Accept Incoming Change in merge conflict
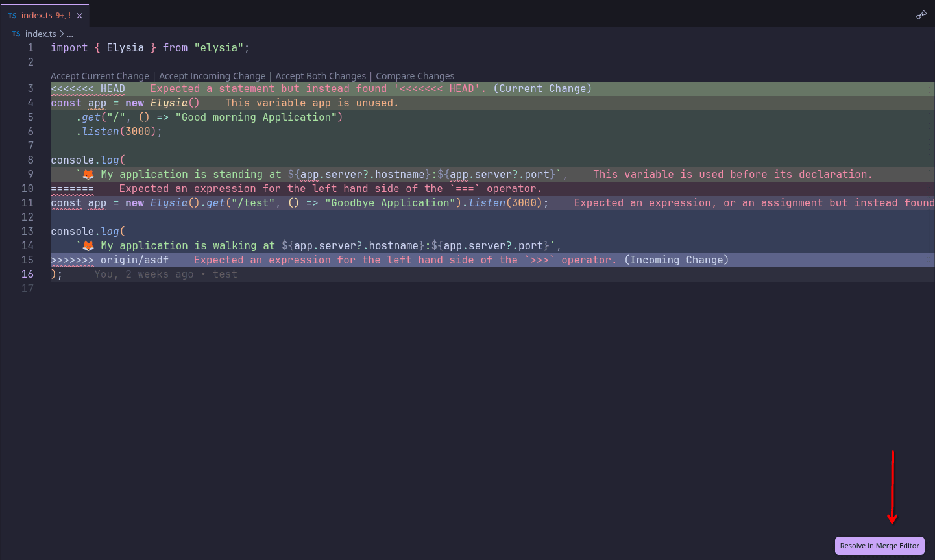935x560 pixels. (x=212, y=76)
